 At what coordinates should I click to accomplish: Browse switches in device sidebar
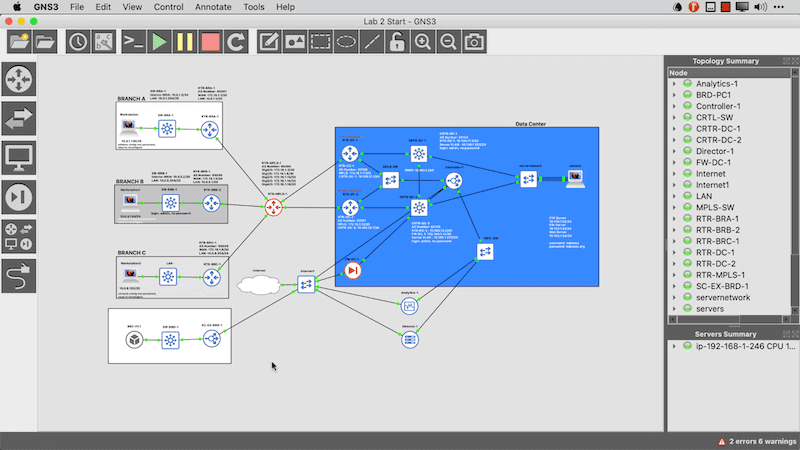tap(19, 118)
